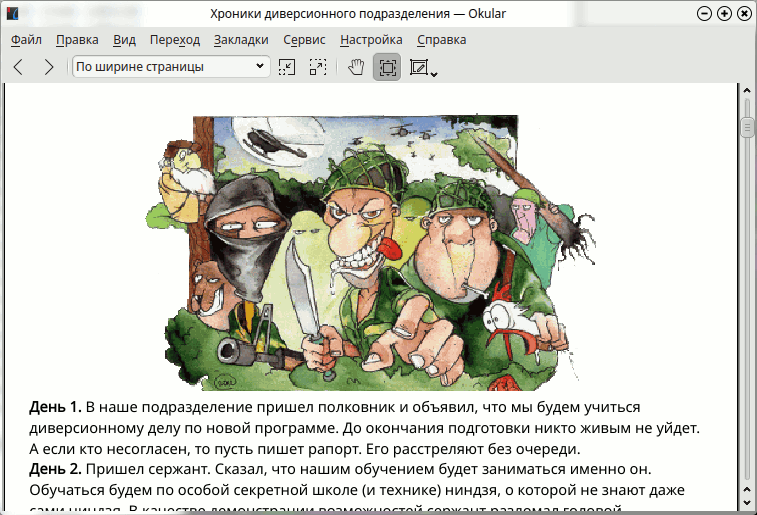
Task: Open the Настройка menu
Action: click(x=371, y=40)
